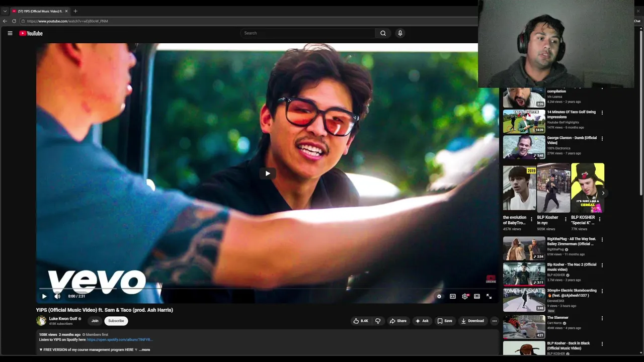
Task: Share the video
Action: tap(397, 321)
